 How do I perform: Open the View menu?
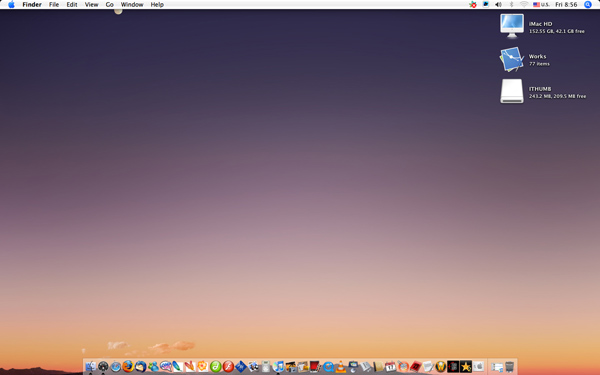pyautogui.click(x=91, y=5)
